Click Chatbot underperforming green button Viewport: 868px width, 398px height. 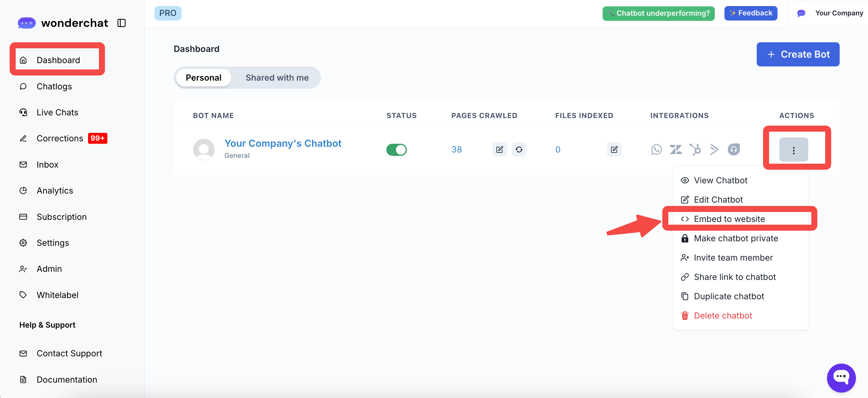(x=658, y=13)
